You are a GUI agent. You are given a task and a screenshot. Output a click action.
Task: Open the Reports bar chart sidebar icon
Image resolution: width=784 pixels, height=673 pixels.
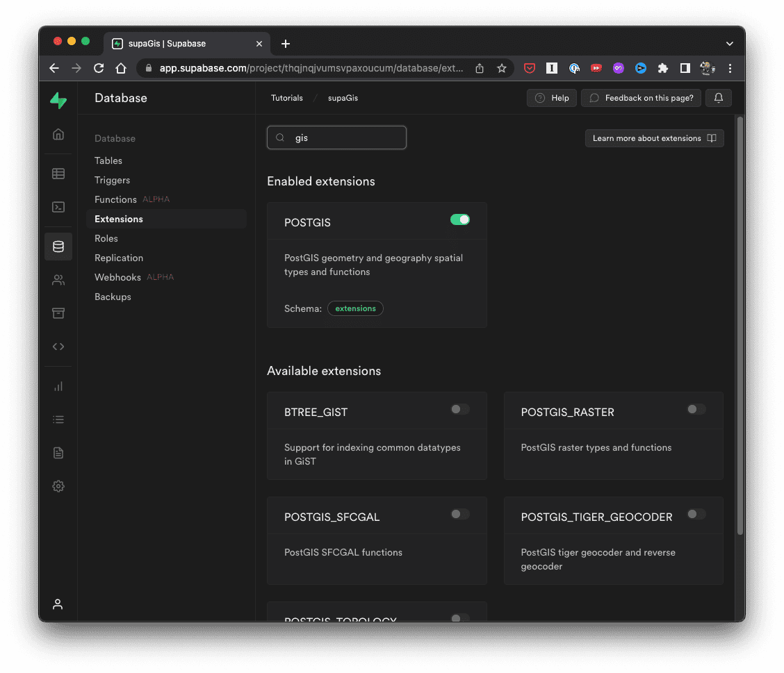tap(58, 386)
